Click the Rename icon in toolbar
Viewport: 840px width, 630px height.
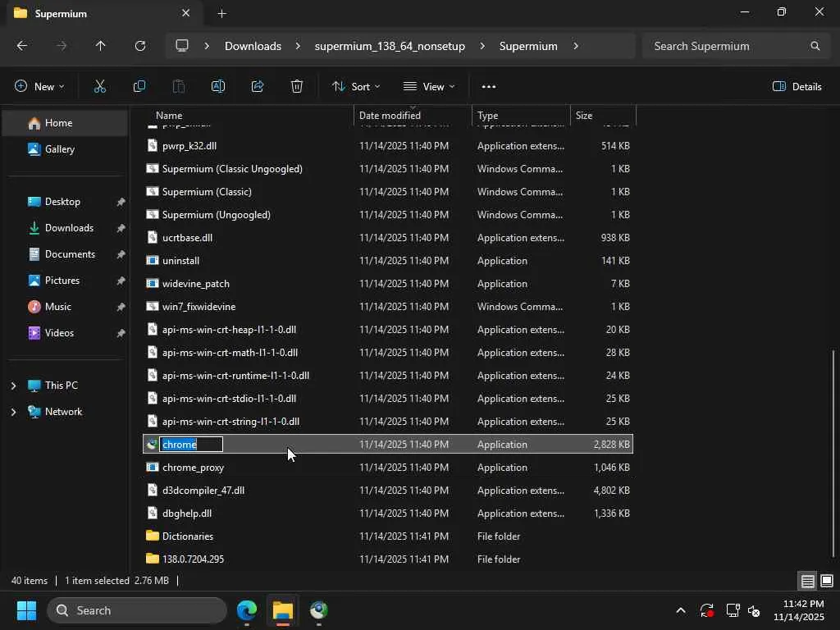coord(218,86)
